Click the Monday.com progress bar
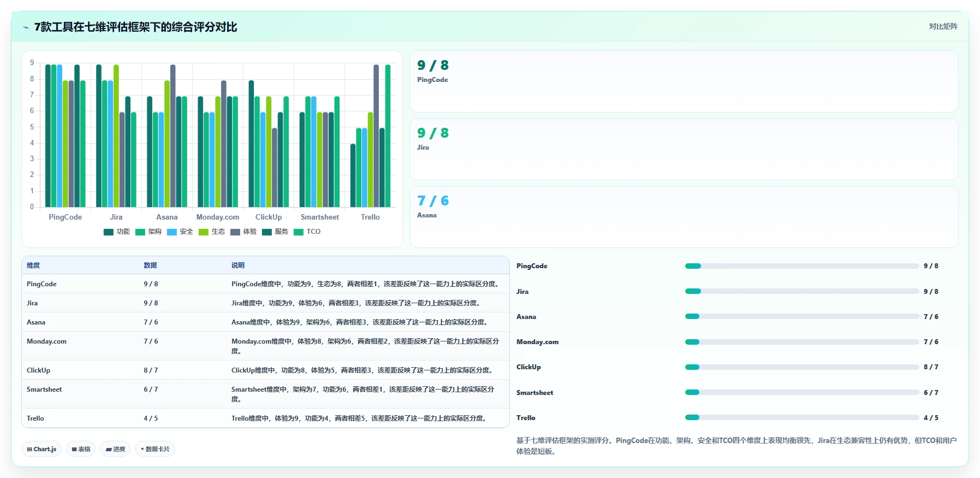The width and height of the screenshot is (980, 478). pyautogui.click(x=802, y=342)
